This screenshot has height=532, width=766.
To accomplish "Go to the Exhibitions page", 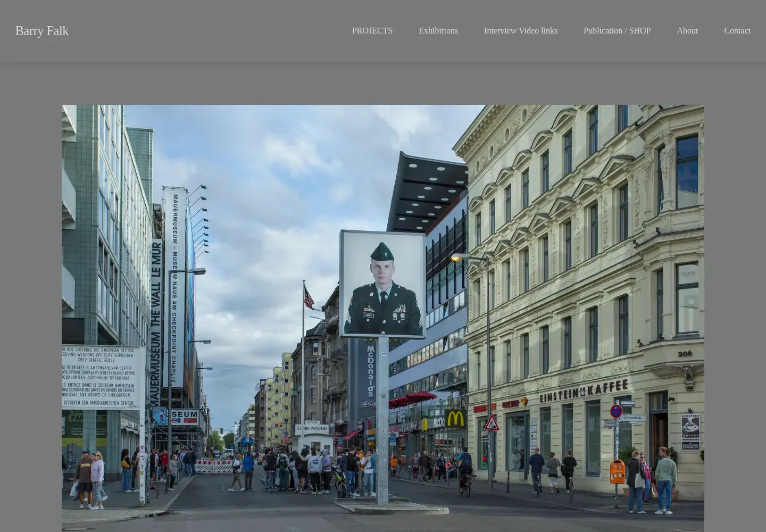I will pos(438,31).
